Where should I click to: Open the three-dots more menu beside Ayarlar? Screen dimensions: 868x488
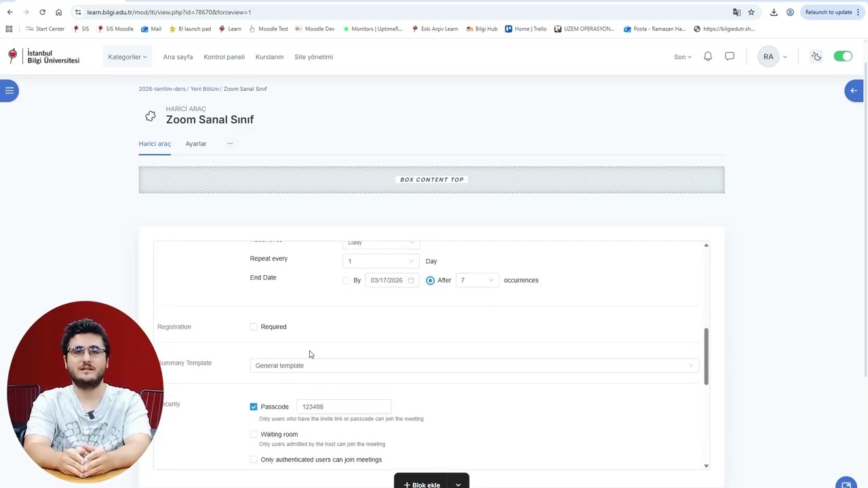230,144
